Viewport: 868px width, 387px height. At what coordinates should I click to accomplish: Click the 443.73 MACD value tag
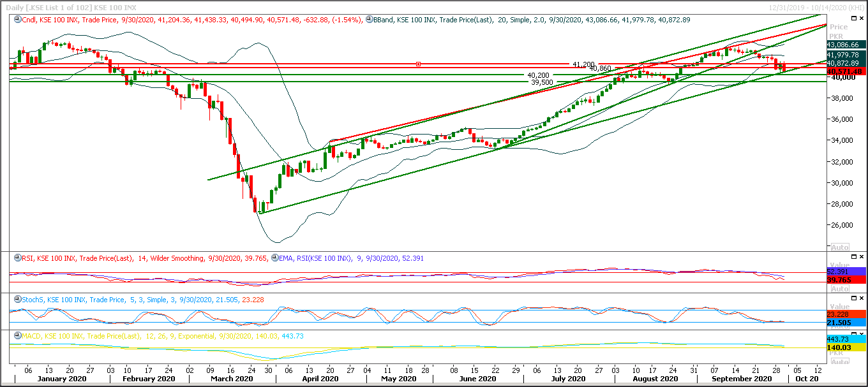[846, 338]
